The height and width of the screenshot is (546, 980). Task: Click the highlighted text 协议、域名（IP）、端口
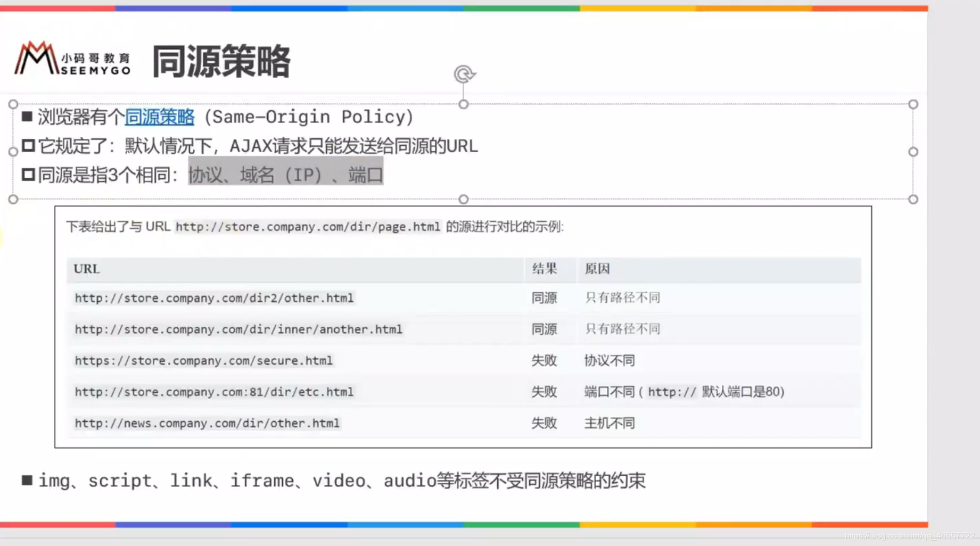[x=286, y=175]
